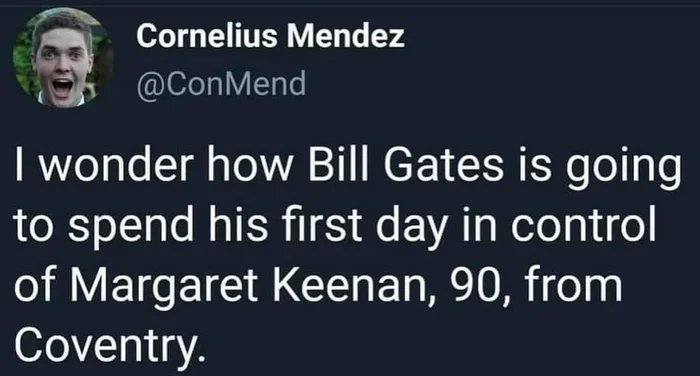Open the @ConMend handle link

[x=221, y=84]
